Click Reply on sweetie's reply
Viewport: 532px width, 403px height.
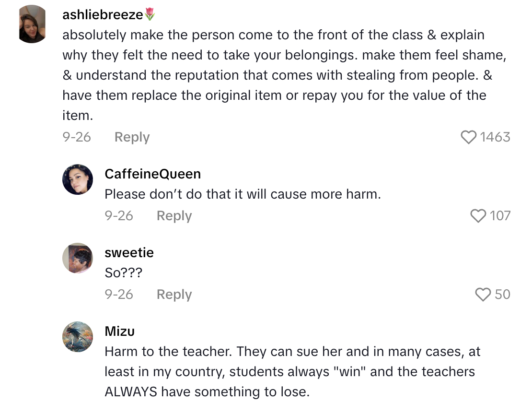(173, 295)
